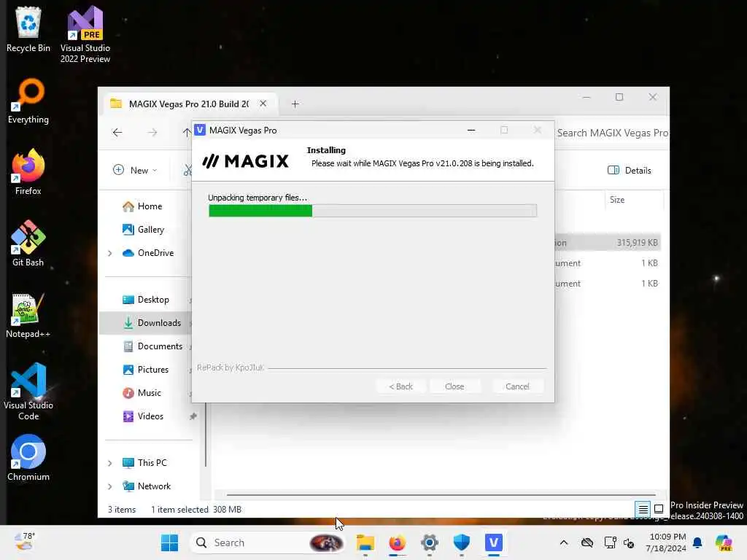
Task: Expand the Network tree node
Action: click(110, 486)
